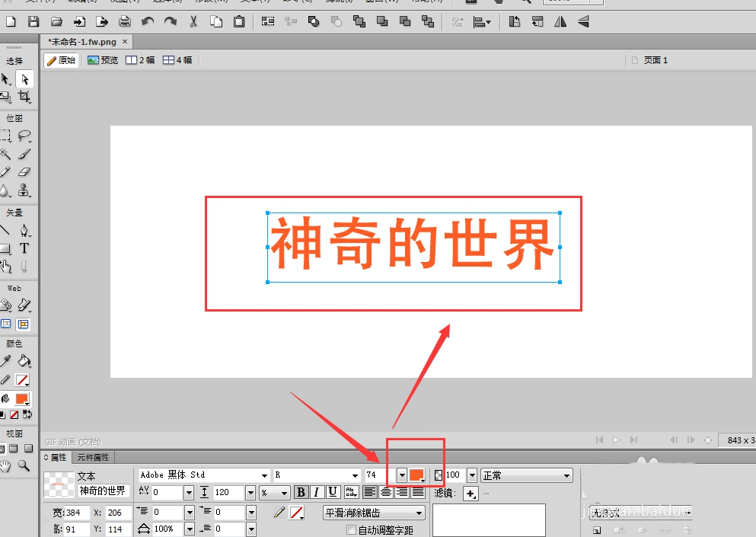Switch to the 元件属性 tab
Viewport: 756px width, 537px height.
93,457
